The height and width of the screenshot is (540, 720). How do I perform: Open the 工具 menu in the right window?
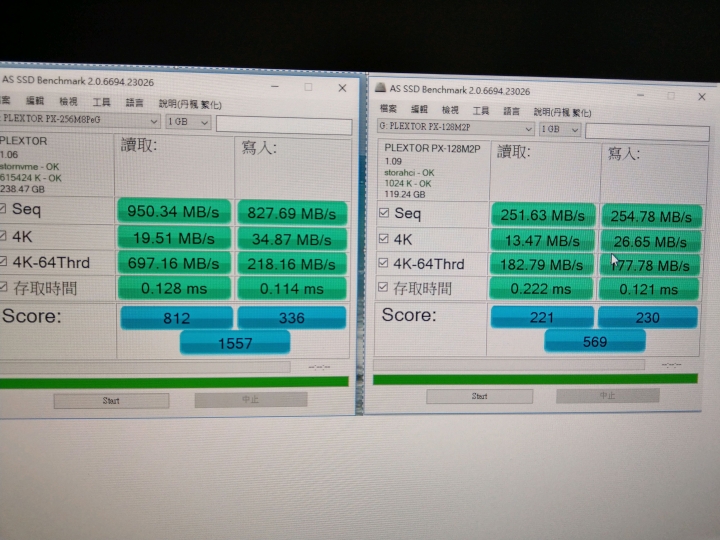pos(481,111)
